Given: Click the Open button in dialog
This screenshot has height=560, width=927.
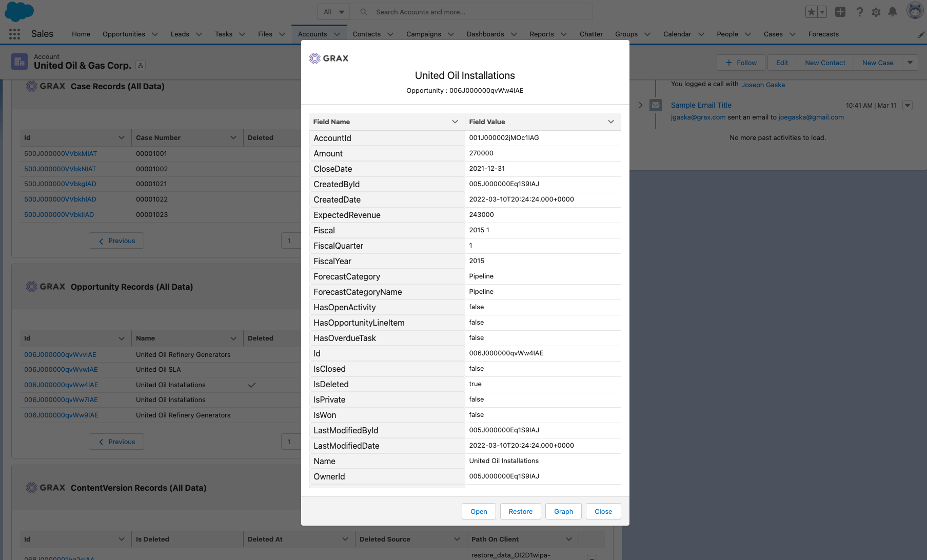Looking at the screenshot, I should [x=479, y=511].
